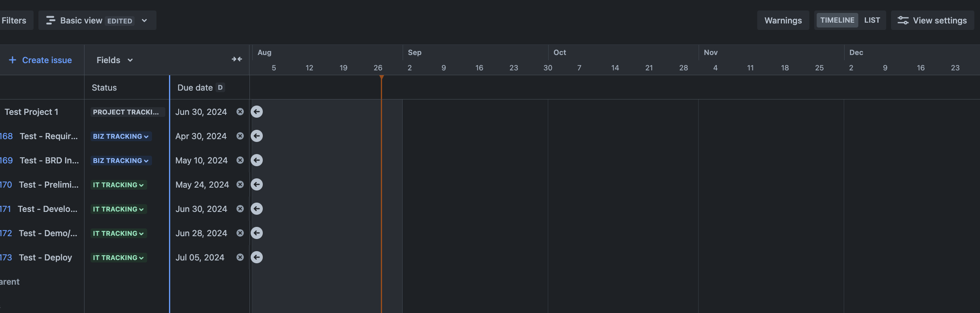Image resolution: width=980 pixels, height=313 pixels.
Task: Click the EDITED badge on Basic view
Action: tap(120, 21)
